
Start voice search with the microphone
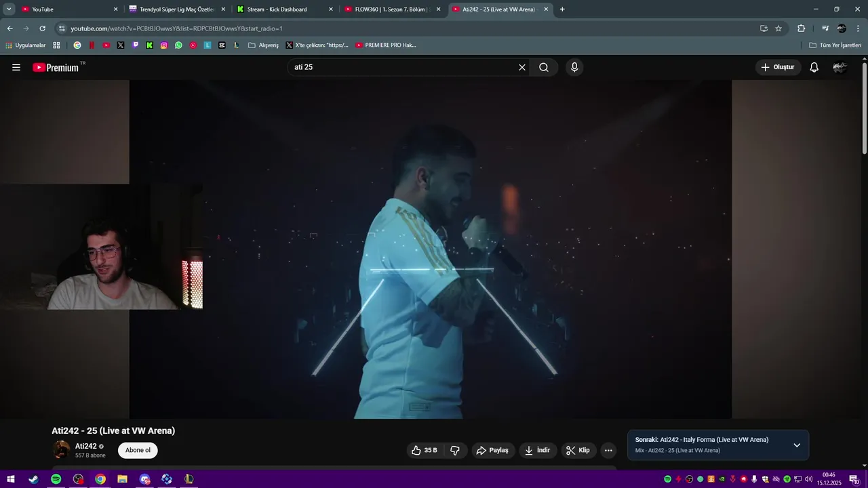click(574, 67)
